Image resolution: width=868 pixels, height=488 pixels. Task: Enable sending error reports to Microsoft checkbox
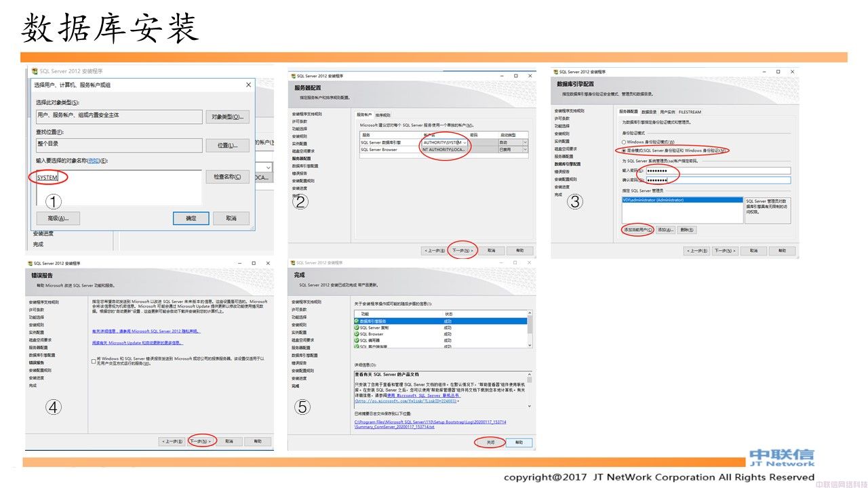94,361
